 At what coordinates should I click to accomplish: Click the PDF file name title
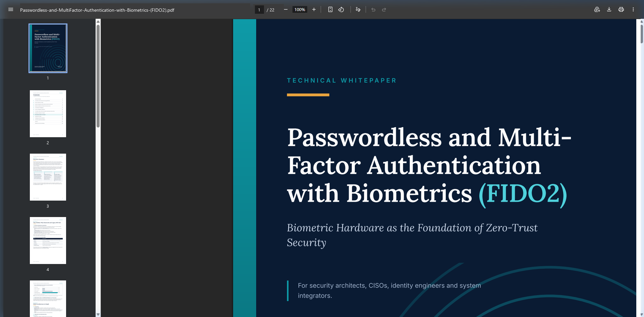(x=97, y=10)
